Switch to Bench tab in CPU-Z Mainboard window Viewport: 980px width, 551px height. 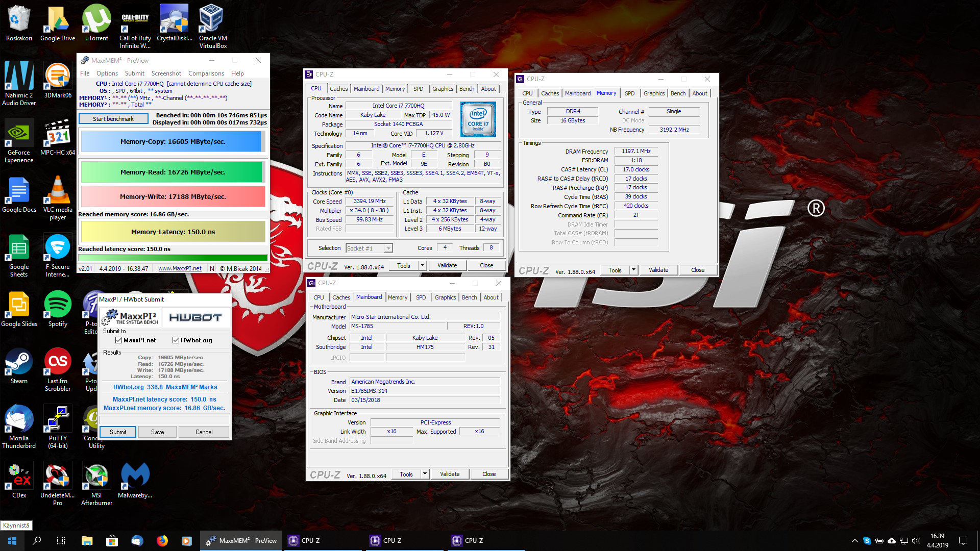coord(469,297)
